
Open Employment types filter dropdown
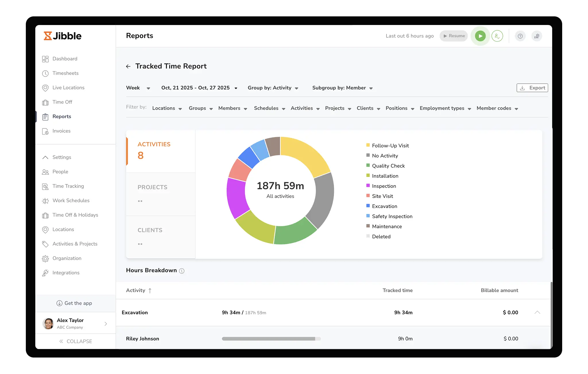[445, 108]
